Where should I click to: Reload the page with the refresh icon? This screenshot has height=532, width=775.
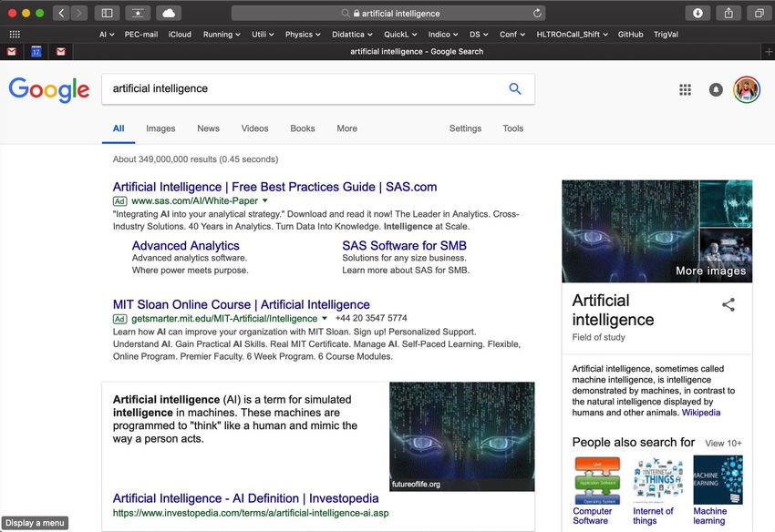[537, 14]
